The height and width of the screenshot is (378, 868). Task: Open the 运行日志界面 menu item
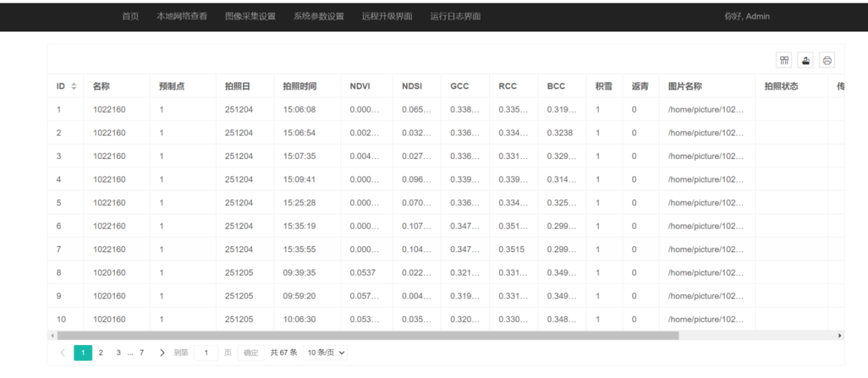(456, 16)
